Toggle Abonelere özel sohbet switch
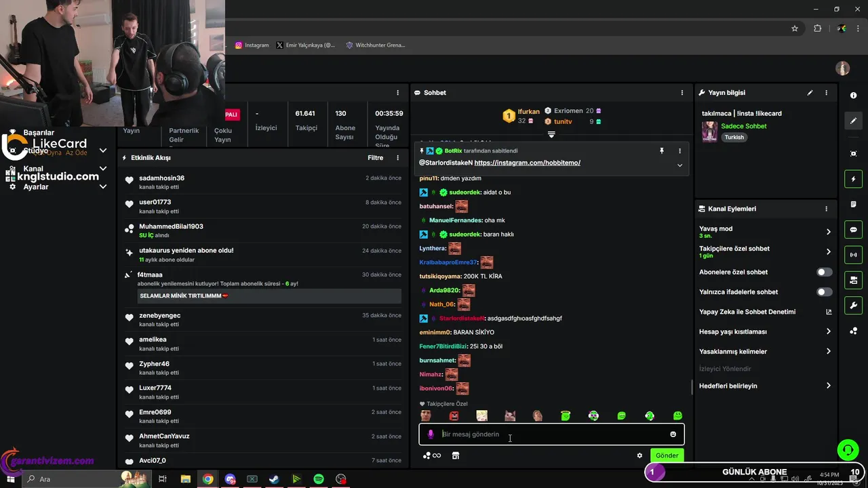This screenshot has height=488, width=868. (x=824, y=272)
